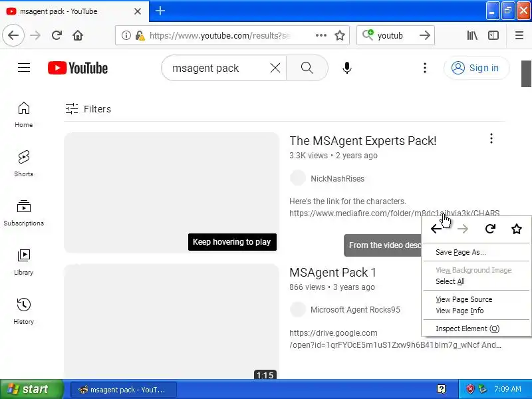Show site information icon in address bar
Image resolution: width=532 pixels, height=399 pixels.
tap(126, 35)
